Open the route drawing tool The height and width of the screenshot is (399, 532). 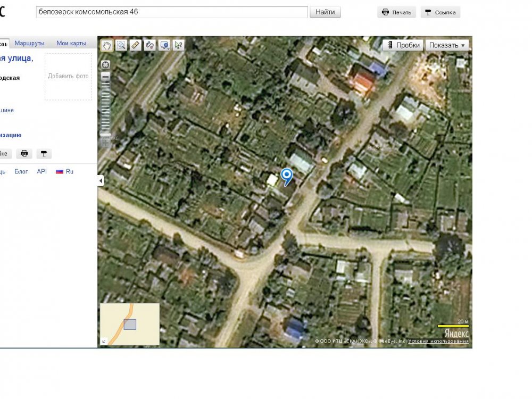149,45
